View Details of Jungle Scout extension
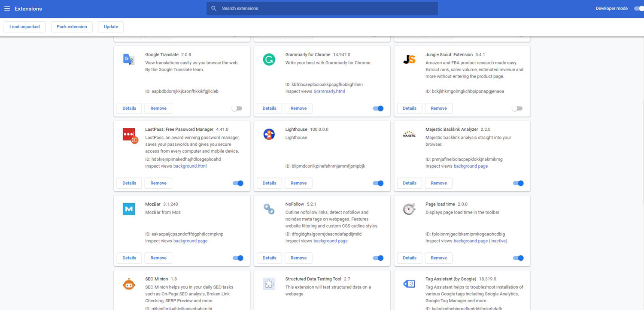 click(x=410, y=108)
